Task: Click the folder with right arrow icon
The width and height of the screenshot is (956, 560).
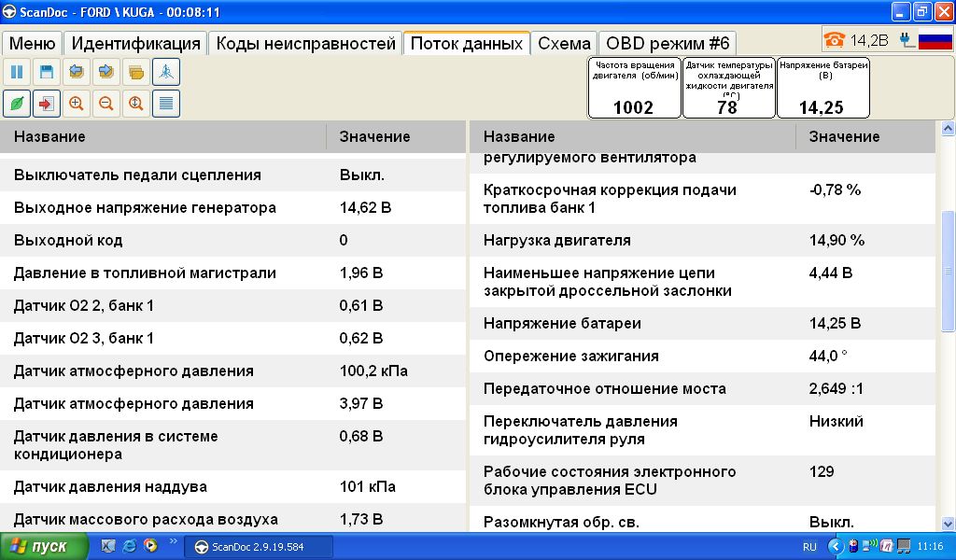Action: 106,72
